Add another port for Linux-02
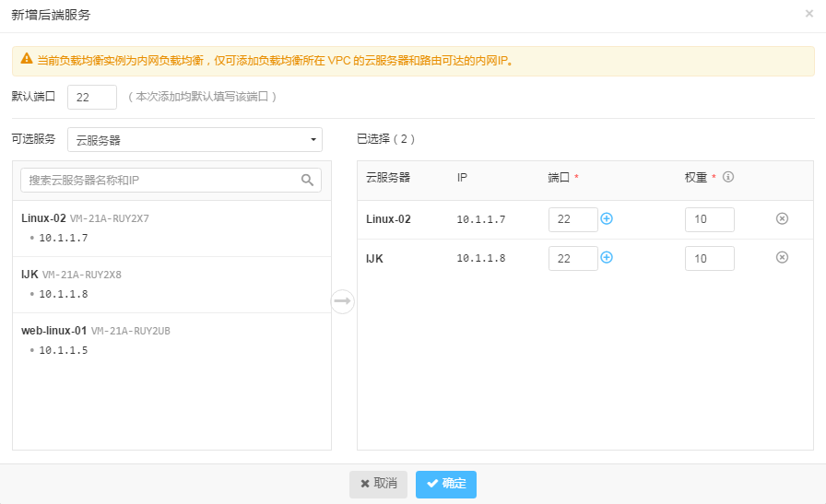Screen dimensions: 826x504 tap(607, 218)
